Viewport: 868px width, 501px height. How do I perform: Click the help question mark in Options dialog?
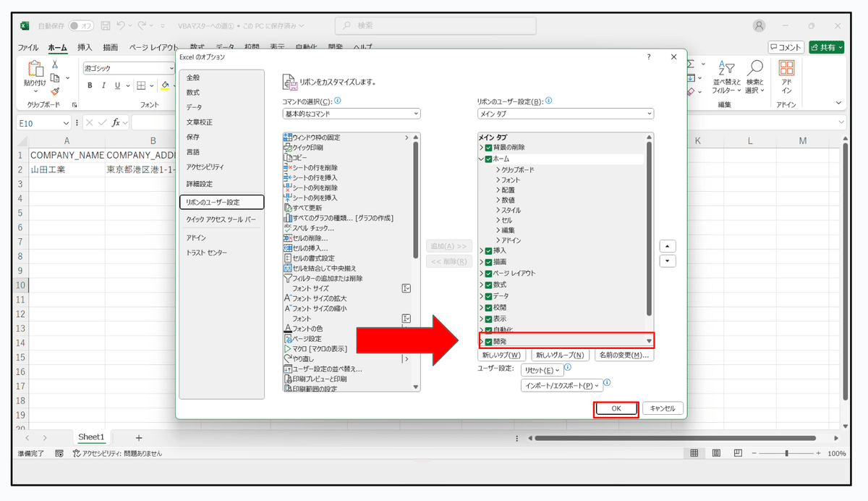coord(648,57)
